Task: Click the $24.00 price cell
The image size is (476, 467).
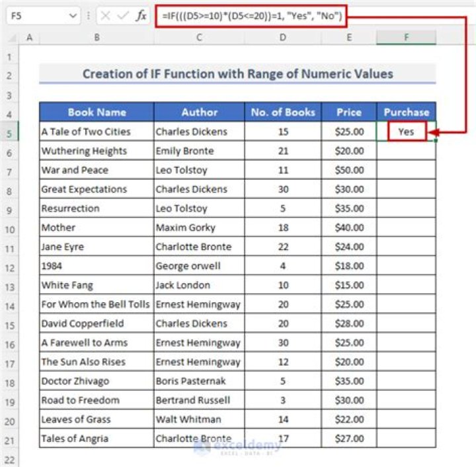Action: (x=349, y=247)
